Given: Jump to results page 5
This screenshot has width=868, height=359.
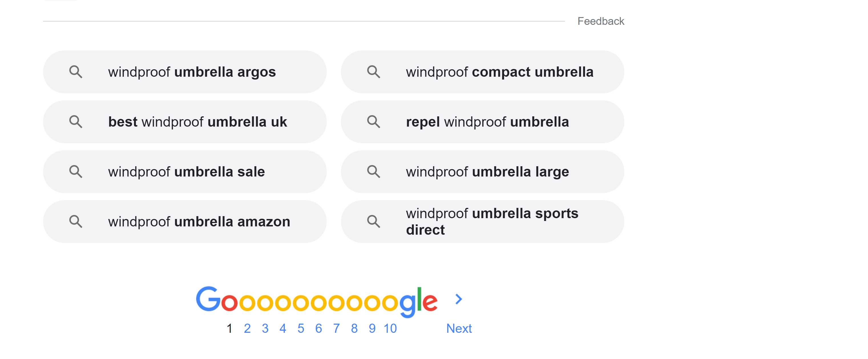Looking at the screenshot, I should click(x=300, y=328).
